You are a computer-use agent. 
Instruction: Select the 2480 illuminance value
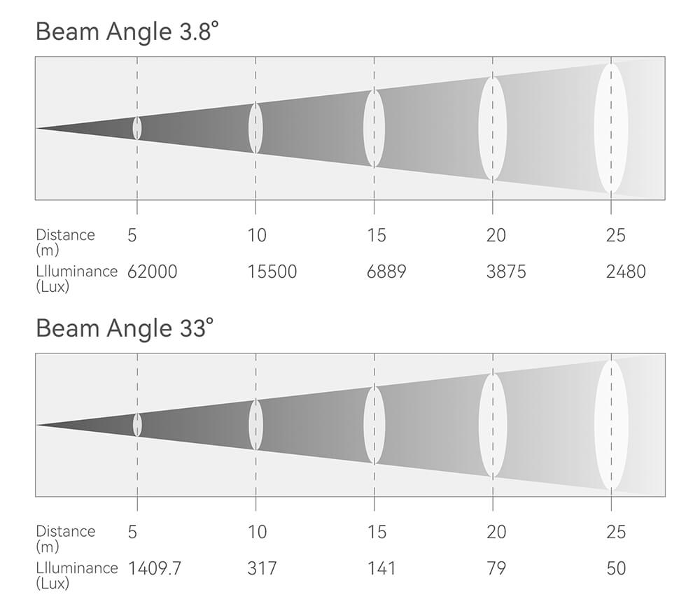(625, 272)
